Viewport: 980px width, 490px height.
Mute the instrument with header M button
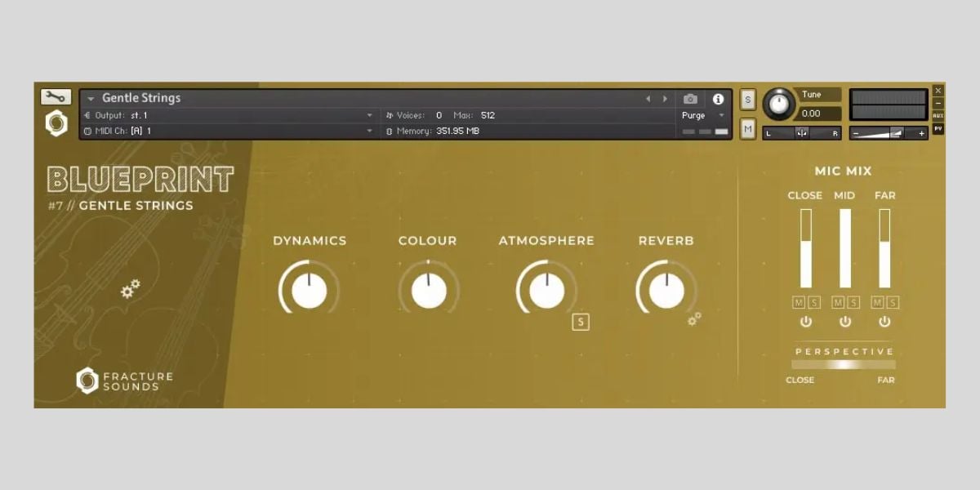tap(748, 128)
